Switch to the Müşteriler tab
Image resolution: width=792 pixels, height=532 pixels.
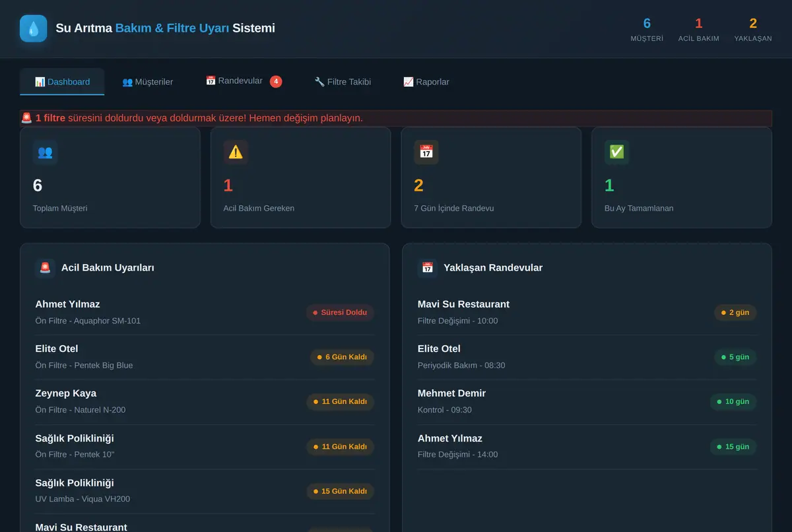click(148, 82)
